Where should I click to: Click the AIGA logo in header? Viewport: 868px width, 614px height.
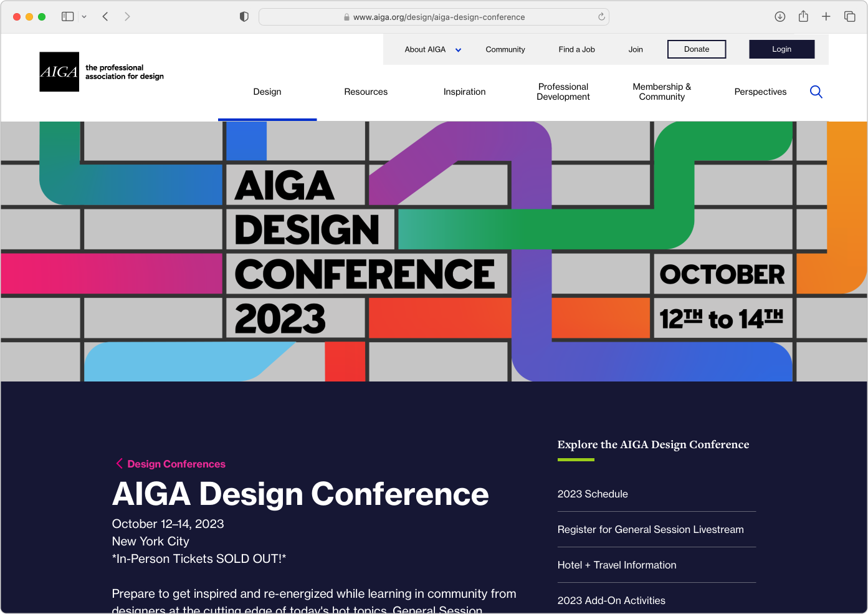coord(59,72)
